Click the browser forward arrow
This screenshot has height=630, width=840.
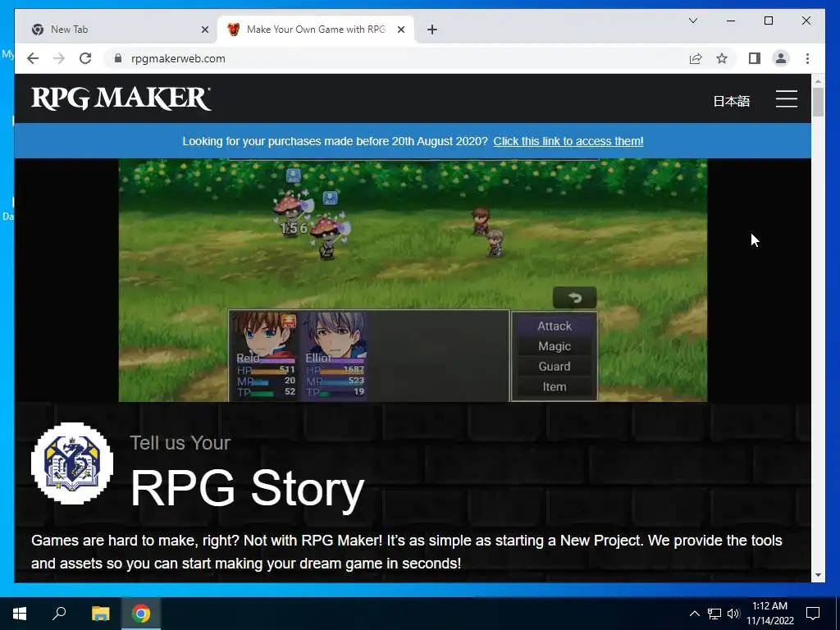59,58
